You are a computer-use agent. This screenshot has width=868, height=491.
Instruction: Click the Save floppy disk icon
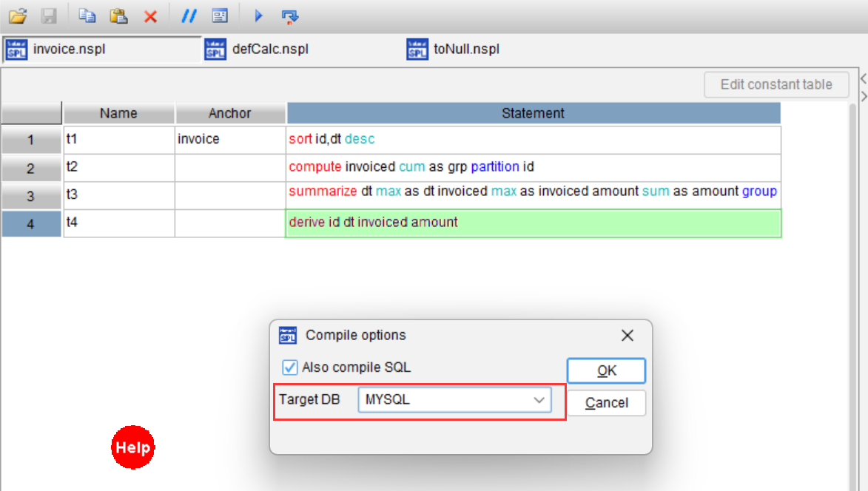[49, 16]
